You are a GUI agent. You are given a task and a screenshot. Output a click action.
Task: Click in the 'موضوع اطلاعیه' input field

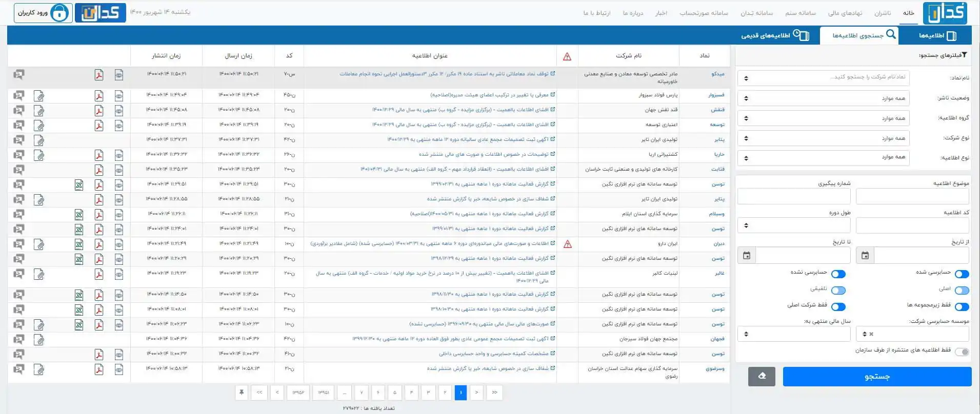[x=913, y=196]
